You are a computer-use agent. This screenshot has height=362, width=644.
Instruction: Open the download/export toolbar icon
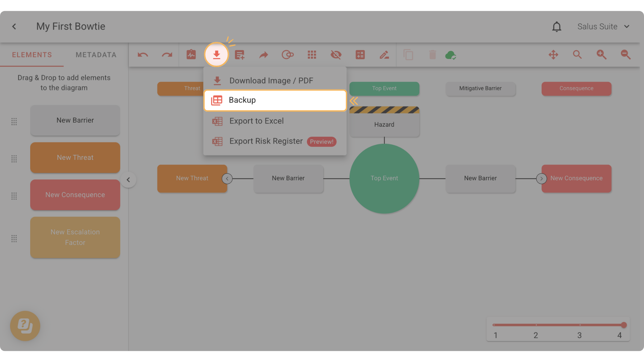tap(216, 55)
